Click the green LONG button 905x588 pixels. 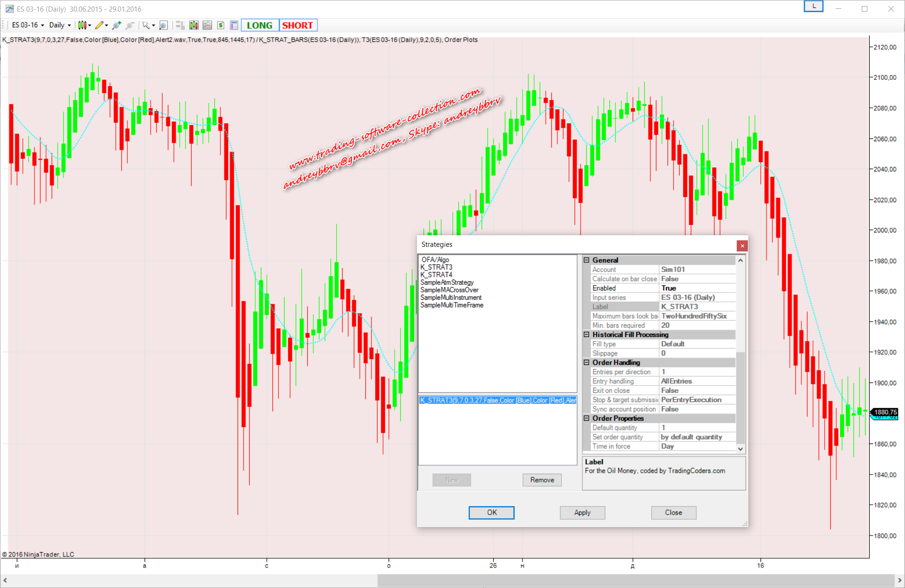click(259, 26)
